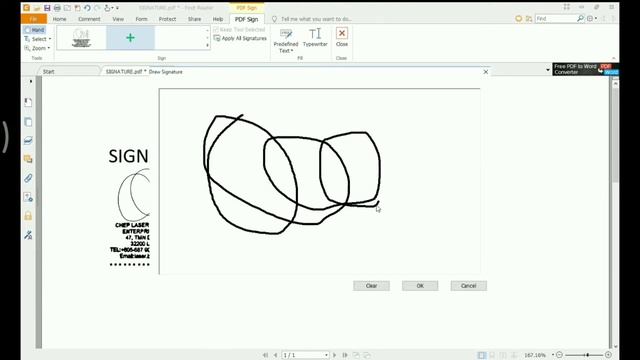This screenshot has width=640, height=360.
Task: Go to next page arrow
Action: click(334, 355)
